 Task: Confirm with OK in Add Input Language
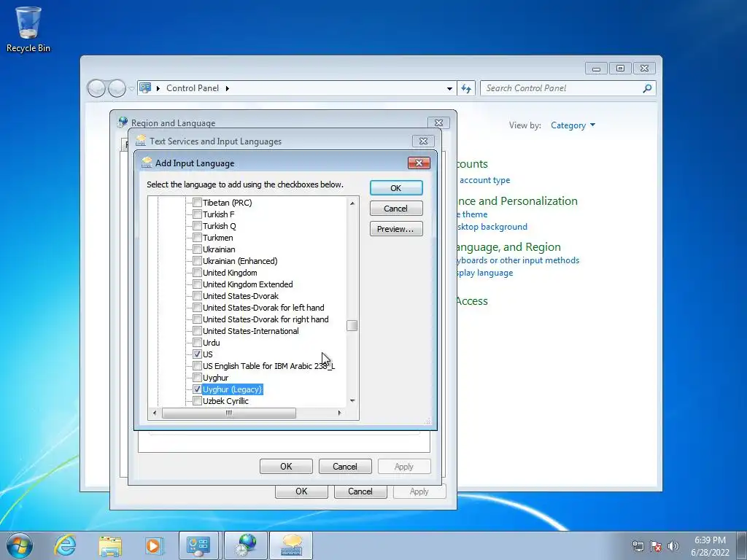(x=396, y=187)
